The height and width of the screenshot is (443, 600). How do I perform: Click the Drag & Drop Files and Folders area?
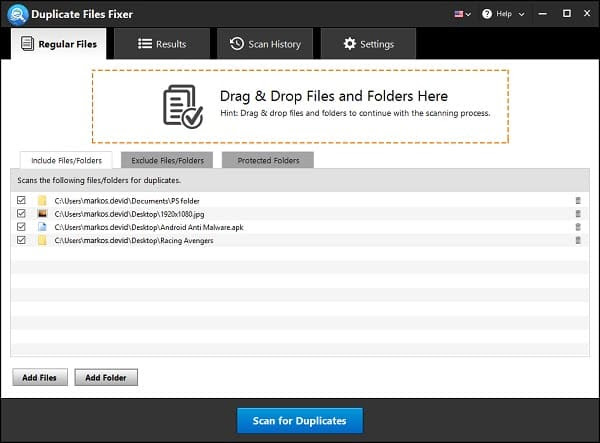(300, 106)
